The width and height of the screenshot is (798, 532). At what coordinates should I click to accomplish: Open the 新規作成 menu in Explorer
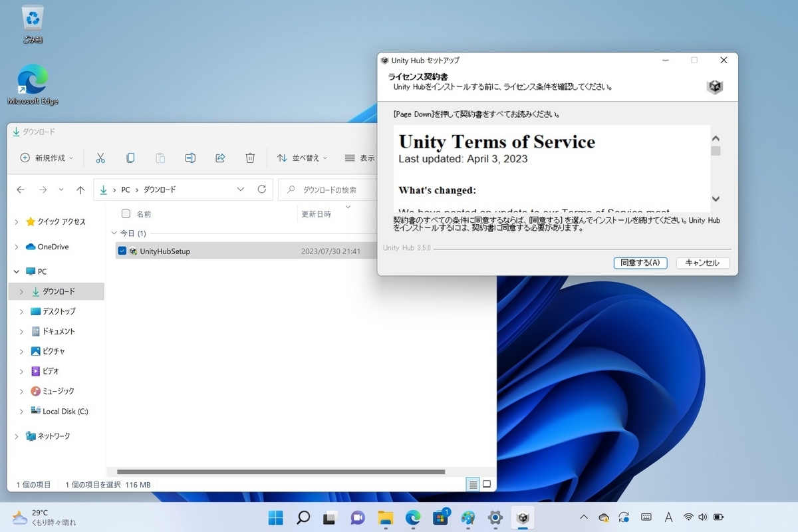coord(47,158)
